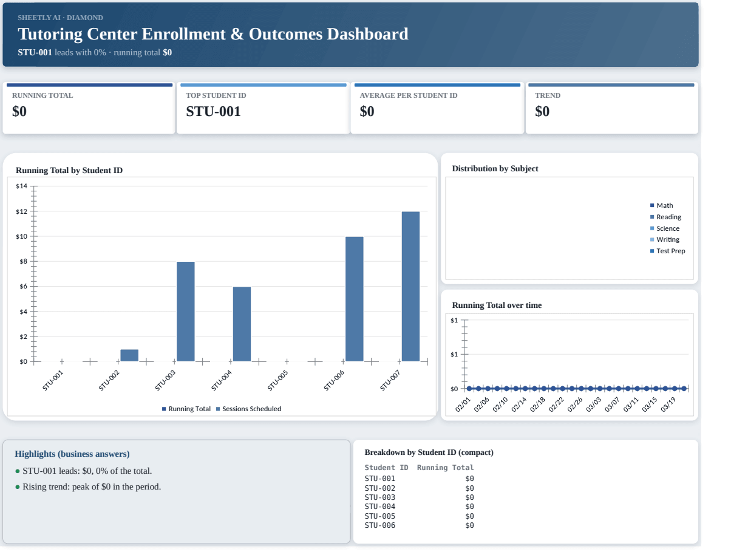Click the 03/19 date label on time chart

[669, 405]
